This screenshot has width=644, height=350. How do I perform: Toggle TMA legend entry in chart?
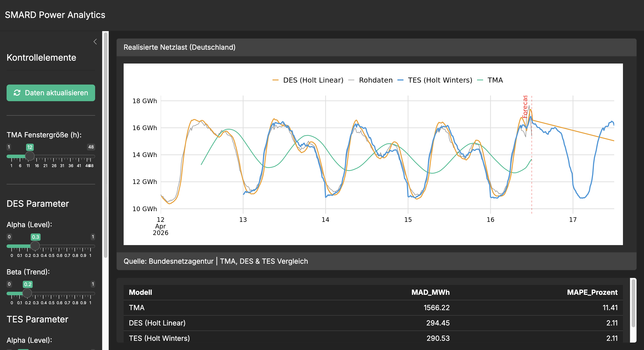coord(490,80)
